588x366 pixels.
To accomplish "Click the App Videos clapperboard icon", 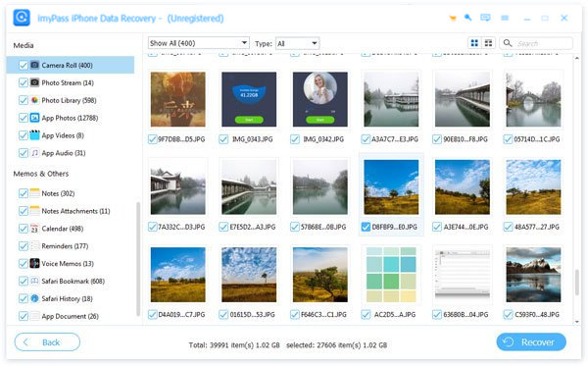I will click(x=34, y=135).
